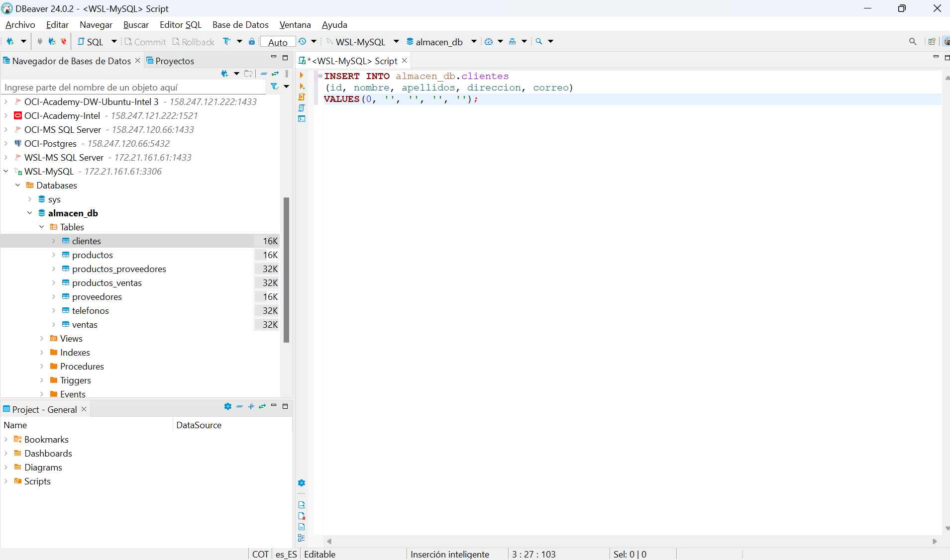Select OCI-Postgres connection in navigator

pos(51,144)
